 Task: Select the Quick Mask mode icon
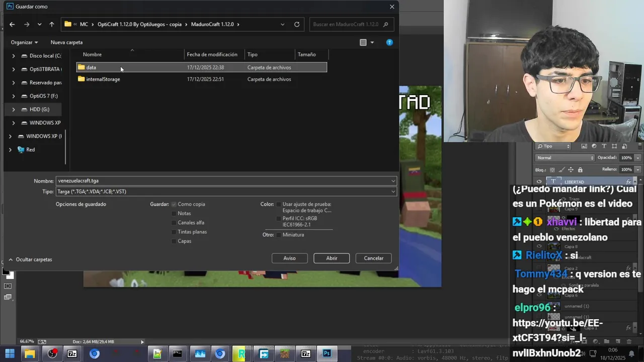coord(8,286)
